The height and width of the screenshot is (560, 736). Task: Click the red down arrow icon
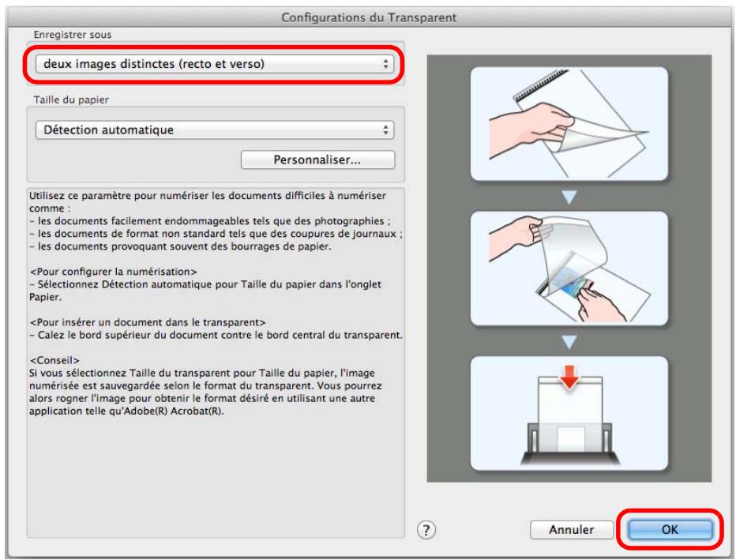[x=569, y=377]
